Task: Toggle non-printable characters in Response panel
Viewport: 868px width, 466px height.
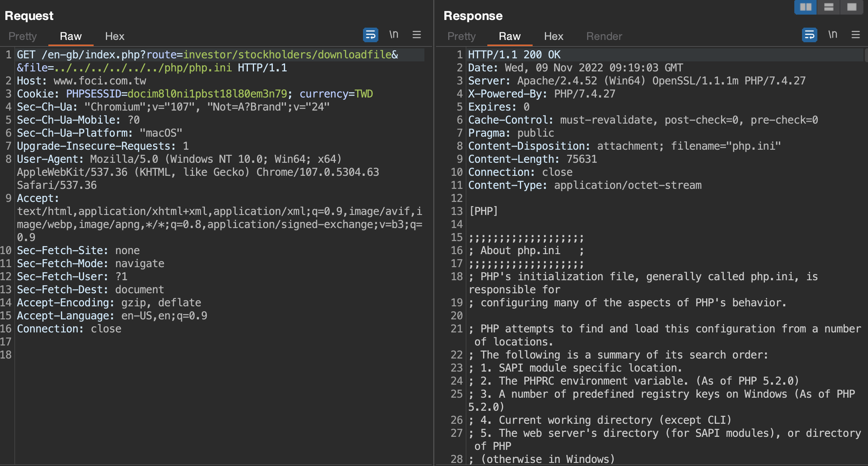Action: click(x=833, y=35)
